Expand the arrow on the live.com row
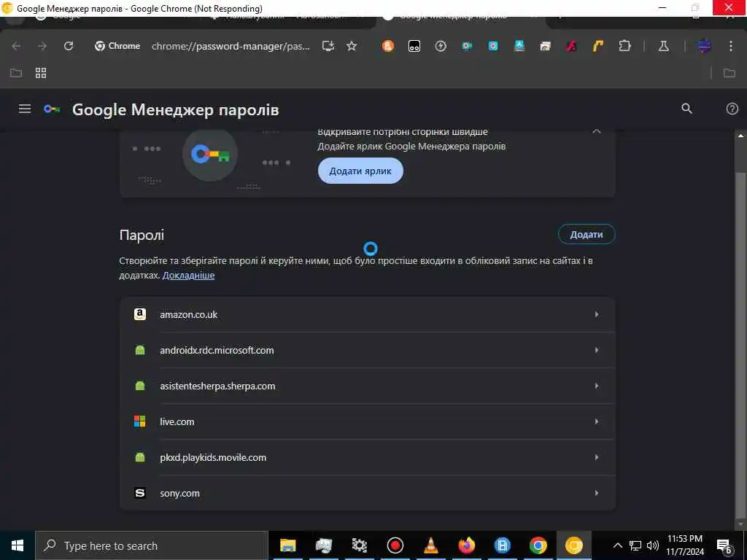The image size is (747, 560). click(597, 421)
